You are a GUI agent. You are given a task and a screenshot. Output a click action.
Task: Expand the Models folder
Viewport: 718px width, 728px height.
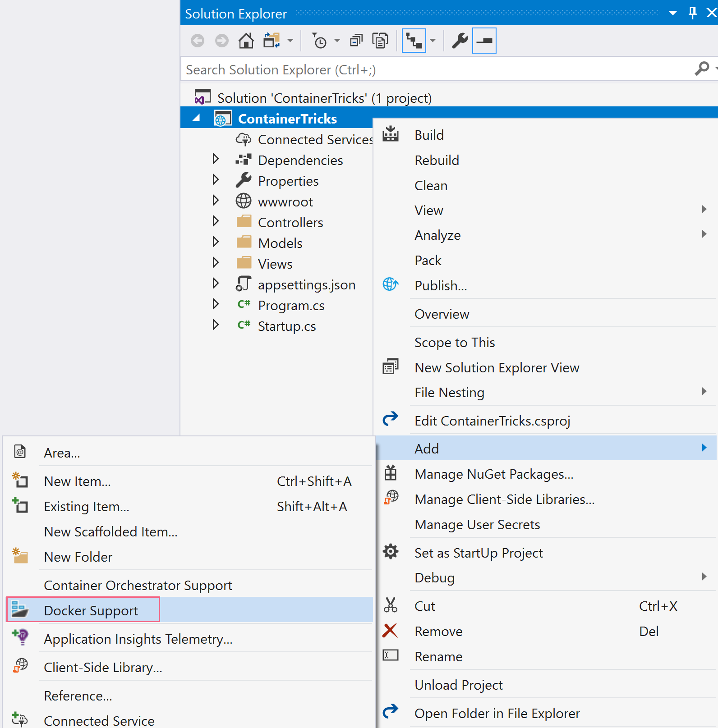pyautogui.click(x=216, y=242)
